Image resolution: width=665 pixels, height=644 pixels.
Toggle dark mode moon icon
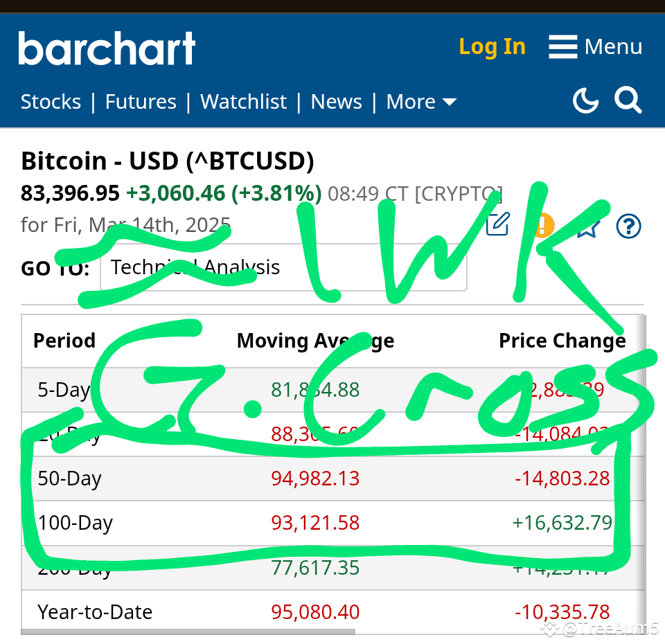click(x=586, y=100)
